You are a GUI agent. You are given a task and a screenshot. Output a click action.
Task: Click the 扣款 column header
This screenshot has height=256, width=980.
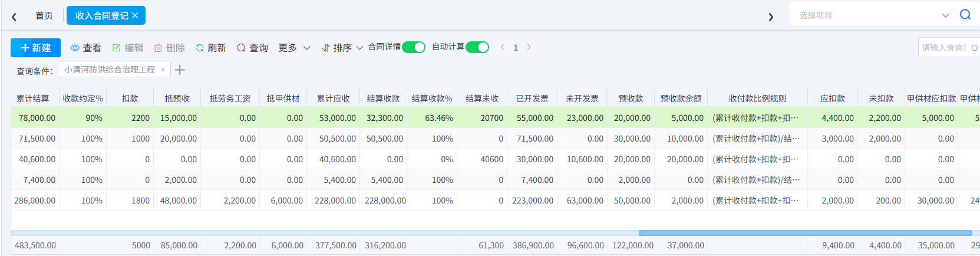130,99
